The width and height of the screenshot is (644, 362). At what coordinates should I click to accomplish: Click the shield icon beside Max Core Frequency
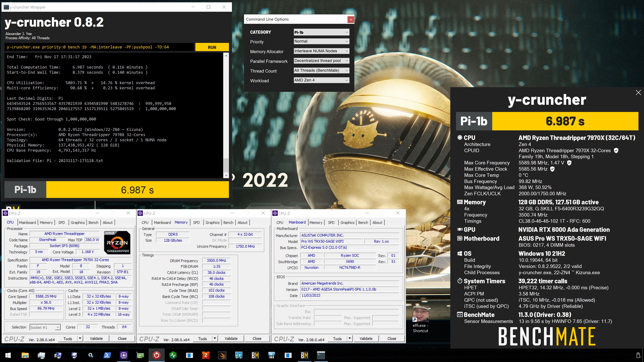[569, 163]
